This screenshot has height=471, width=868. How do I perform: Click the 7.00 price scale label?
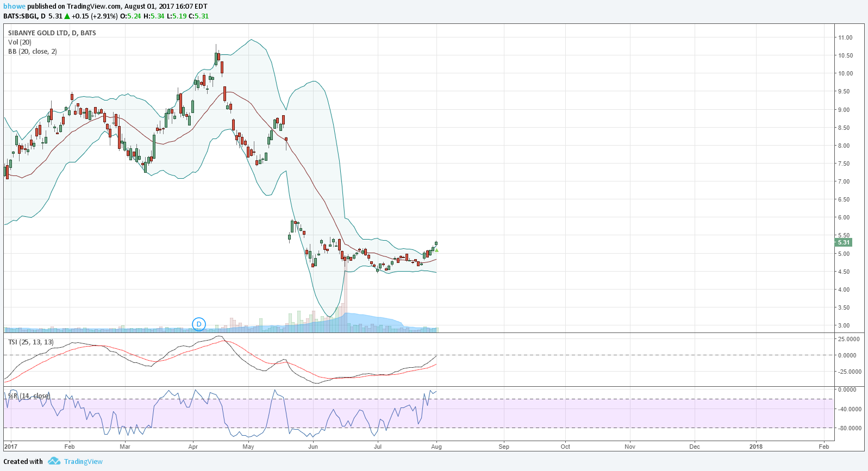pyautogui.click(x=844, y=181)
